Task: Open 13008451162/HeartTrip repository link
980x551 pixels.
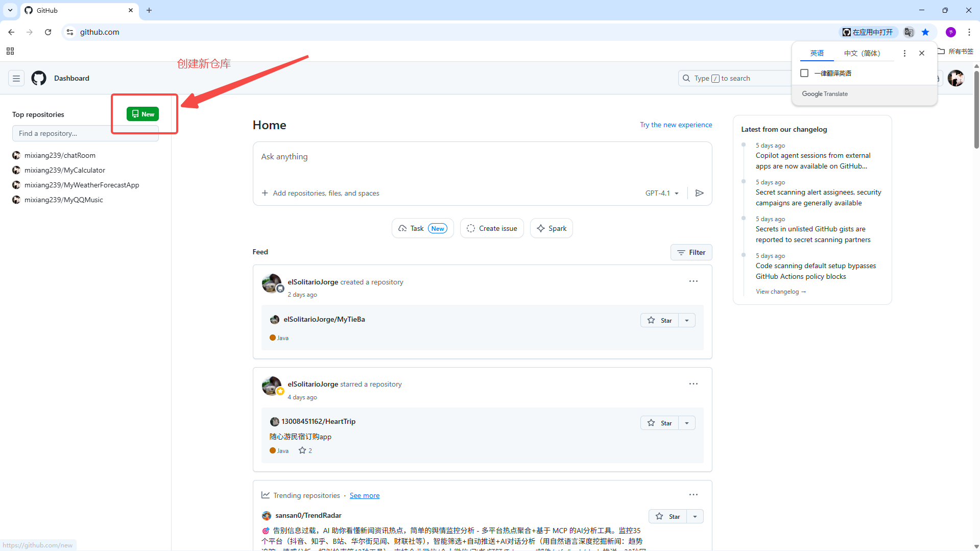Action: click(318, 421)
